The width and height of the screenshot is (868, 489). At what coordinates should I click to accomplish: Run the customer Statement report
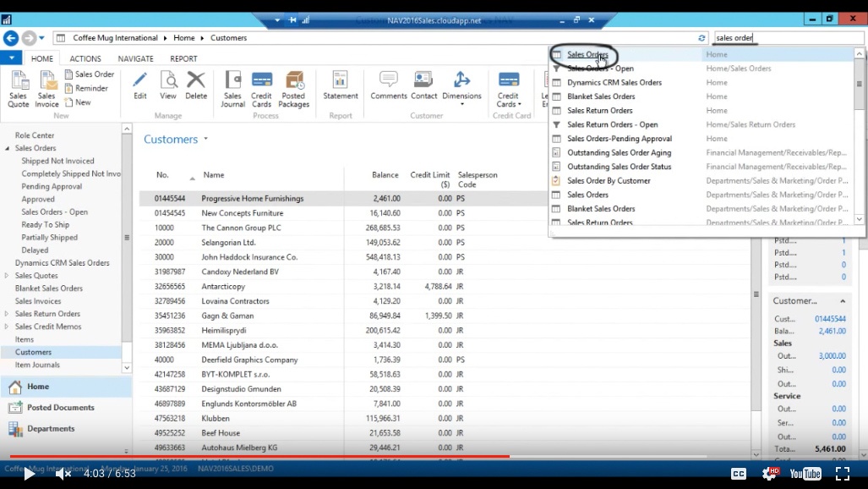point(340,89)
